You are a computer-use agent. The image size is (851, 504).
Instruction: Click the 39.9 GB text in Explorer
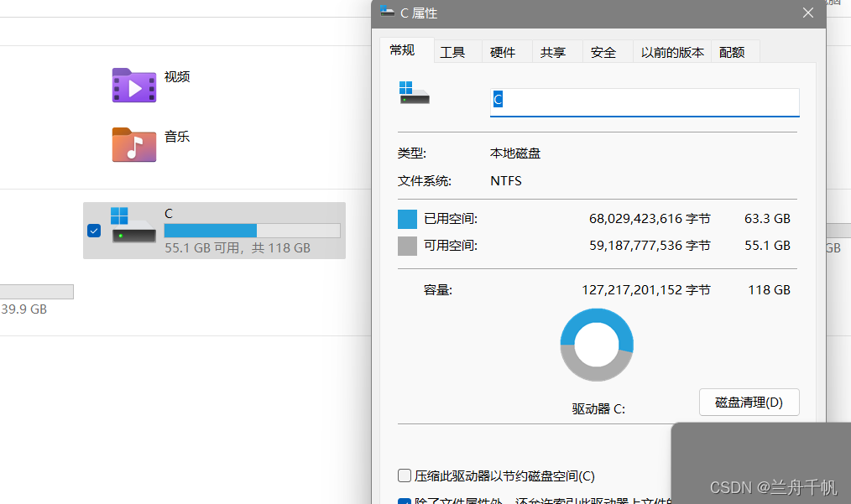pyautogui.click(x=23, y=309)
